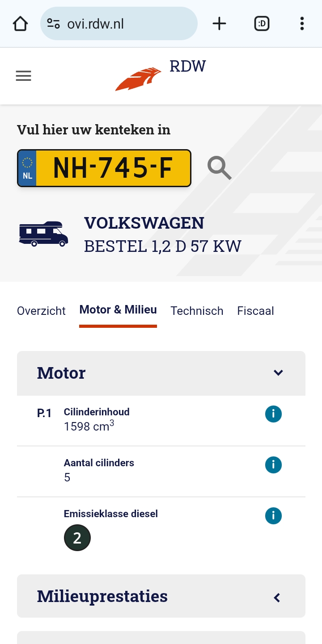Collapse the Motor section
The image size is (322, 644).
pyautogui.click(x=278, y=373)
